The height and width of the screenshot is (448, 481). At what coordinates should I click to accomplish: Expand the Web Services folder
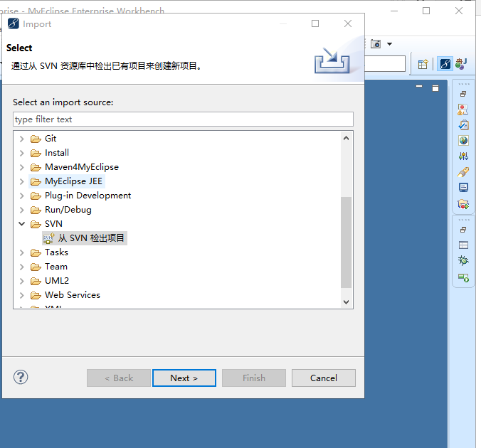(21, 295)
